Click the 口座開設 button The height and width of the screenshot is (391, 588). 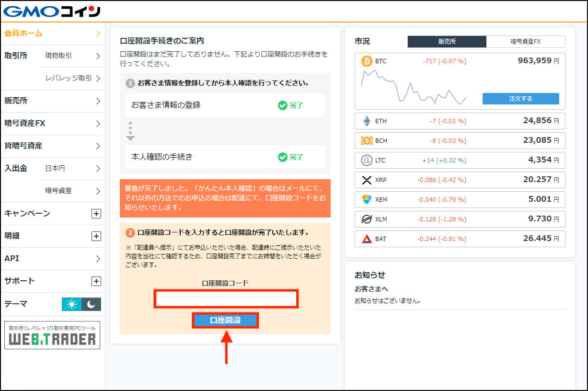click(x=225, y=321)
